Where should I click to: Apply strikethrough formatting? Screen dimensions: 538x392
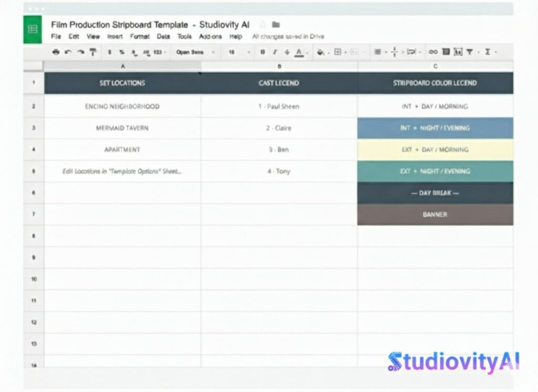[287, 52]
